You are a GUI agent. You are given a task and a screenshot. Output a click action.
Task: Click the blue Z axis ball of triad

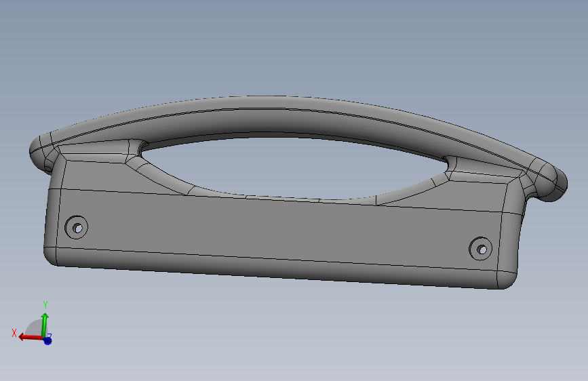[x=47, y=340]
